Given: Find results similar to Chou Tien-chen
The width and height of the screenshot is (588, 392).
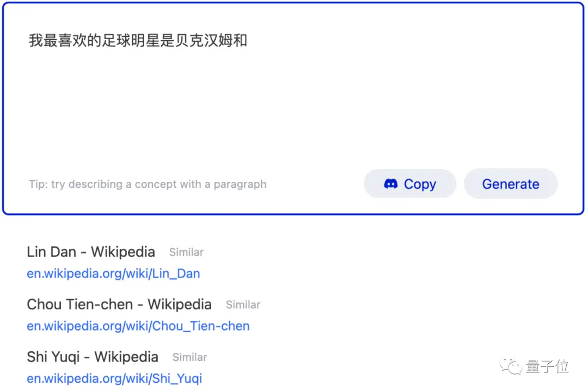Looking at the screenshot, I should coord(243,304).
